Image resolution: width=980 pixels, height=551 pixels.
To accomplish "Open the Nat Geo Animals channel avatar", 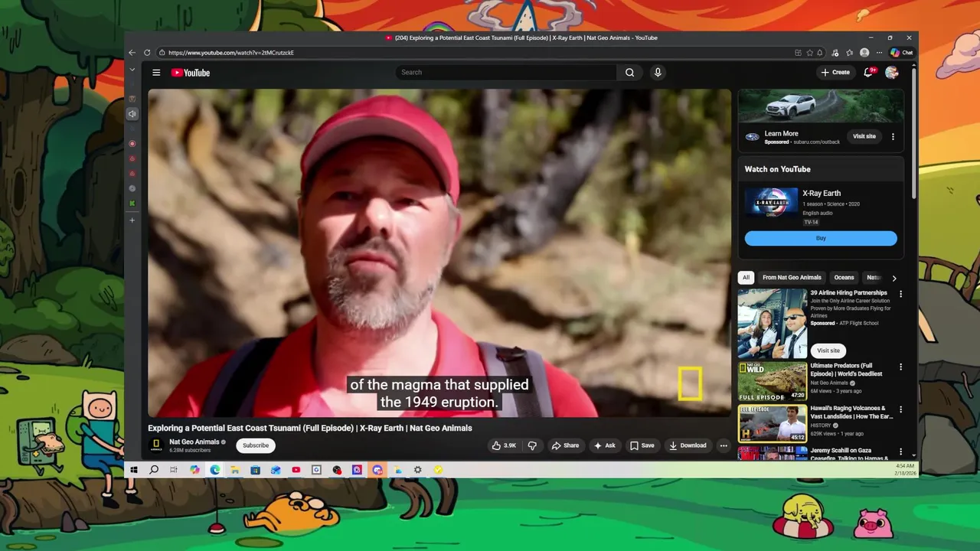I will pyautogui.click(x=156, y=445).
